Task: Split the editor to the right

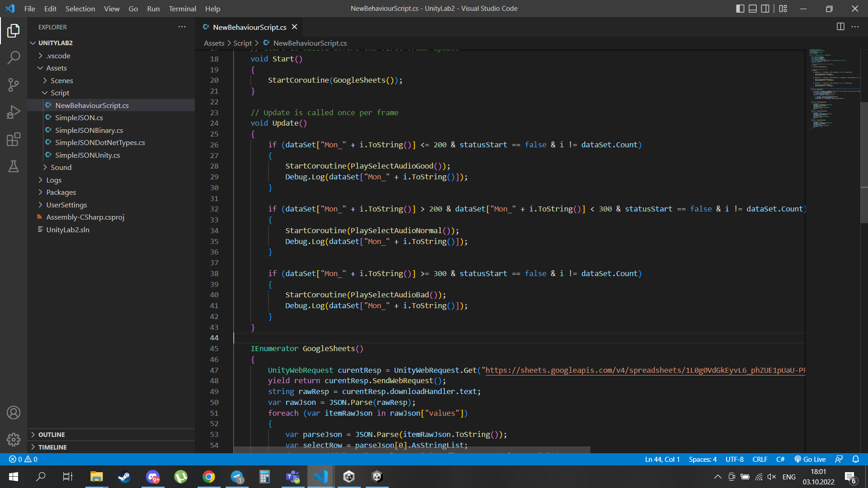Action: tap(840, 27)
